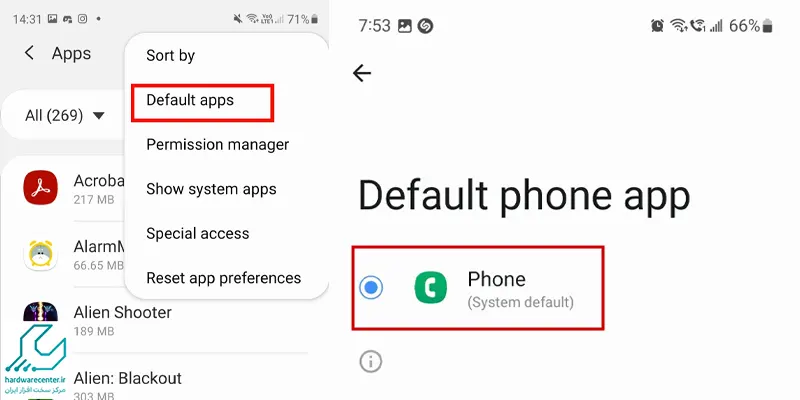Expand the All (269) filter dropdown

click(64, 115)
